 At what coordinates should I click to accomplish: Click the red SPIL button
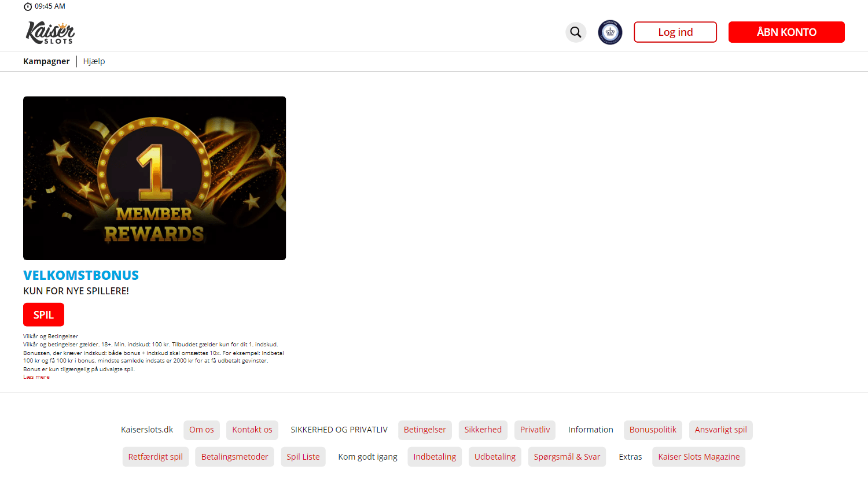[x=43, y=315]
